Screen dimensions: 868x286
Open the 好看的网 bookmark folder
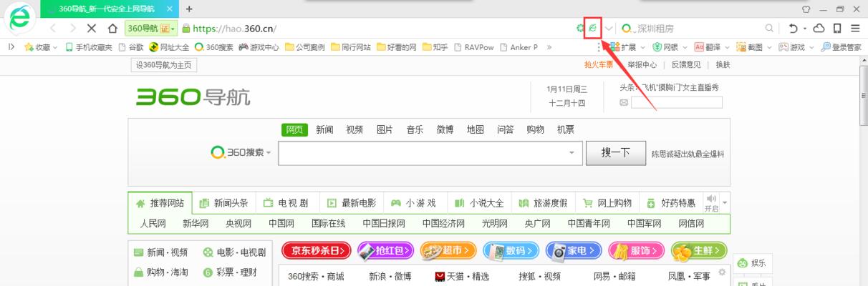(x=397, y=47)
